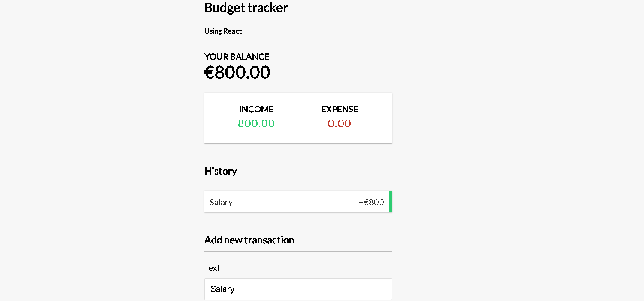Click the INCOME label

pyautogui.click(x=256, y=109)
